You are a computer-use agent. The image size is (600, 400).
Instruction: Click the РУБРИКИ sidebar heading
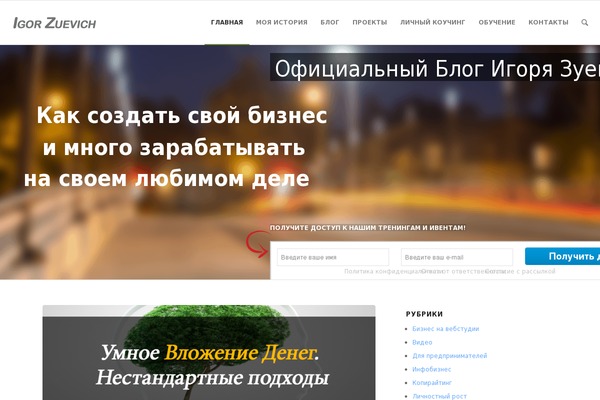[x=424, y=314]
